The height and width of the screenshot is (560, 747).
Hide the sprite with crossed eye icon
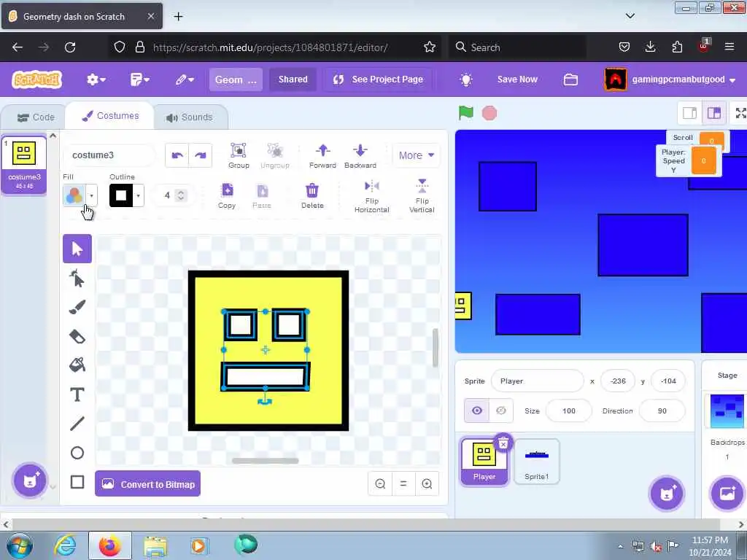[500, 411]
